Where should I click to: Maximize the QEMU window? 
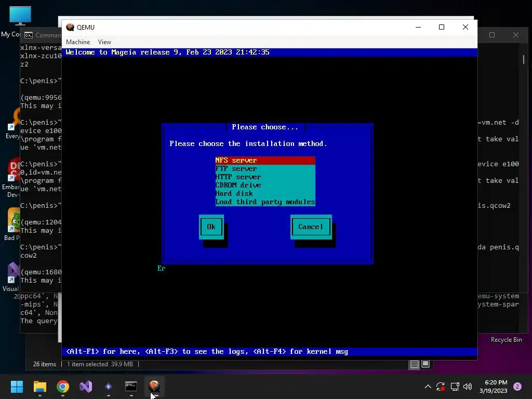coord(442,27)
